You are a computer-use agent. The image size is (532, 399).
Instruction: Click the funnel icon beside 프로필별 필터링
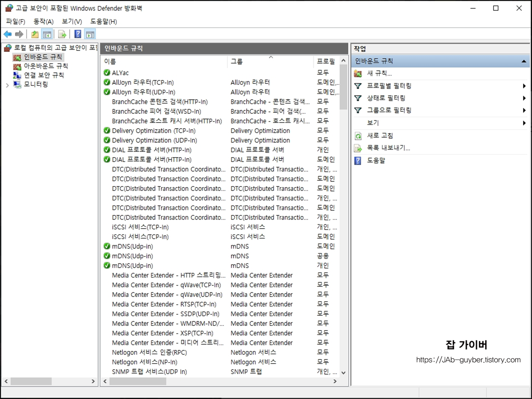click(x=358, y=86)
